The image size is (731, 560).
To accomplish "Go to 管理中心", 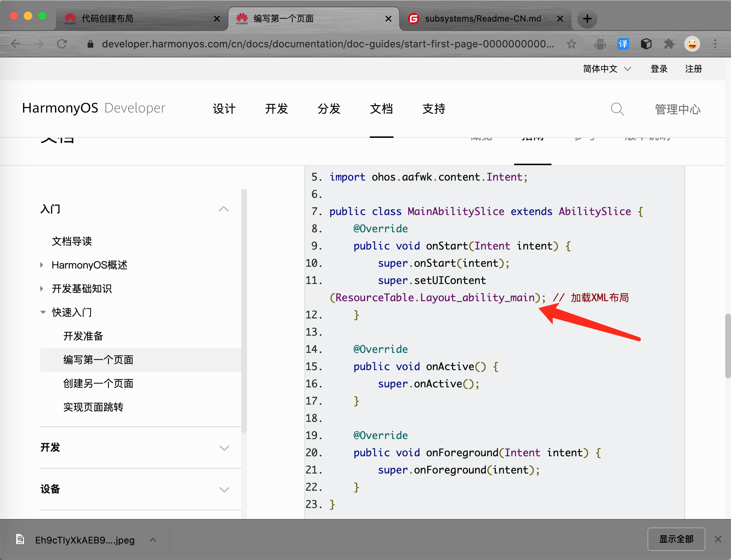I will click(678, 109).
